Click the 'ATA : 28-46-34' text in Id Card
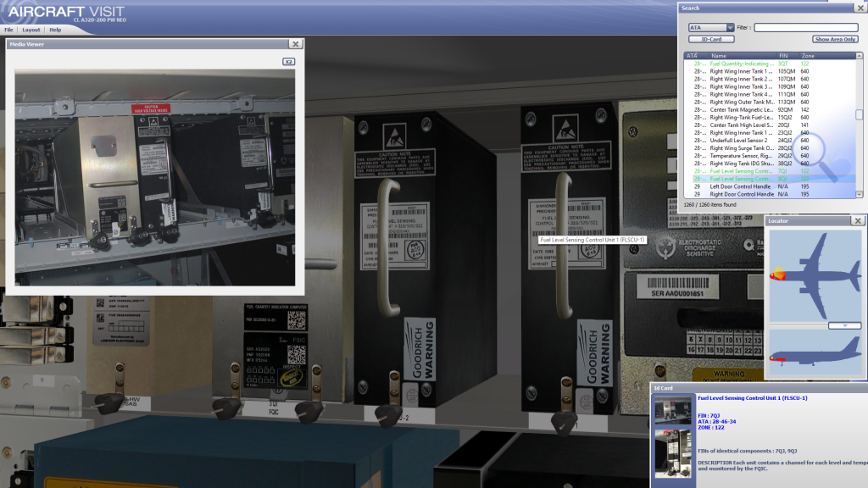Image resolution: width=868 pixels, height=488 pixels. pyautogui.click(x=717, y=422)
